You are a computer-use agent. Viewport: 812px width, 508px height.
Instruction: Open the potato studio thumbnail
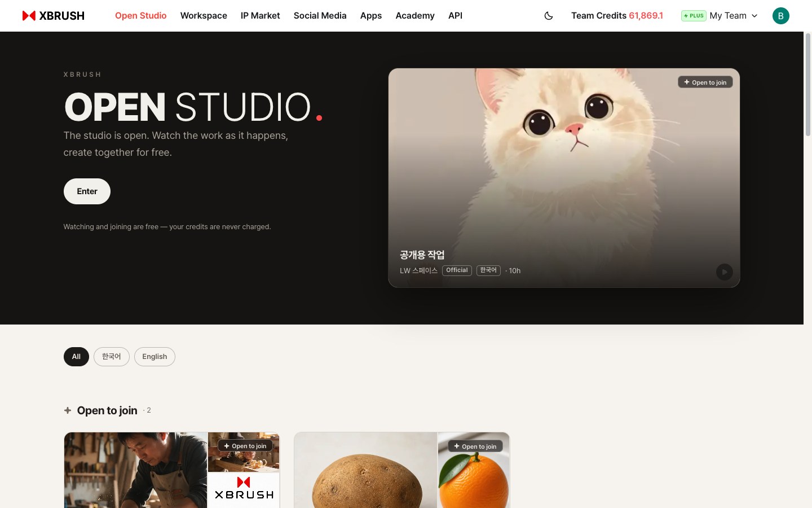[x=365, y=470]
